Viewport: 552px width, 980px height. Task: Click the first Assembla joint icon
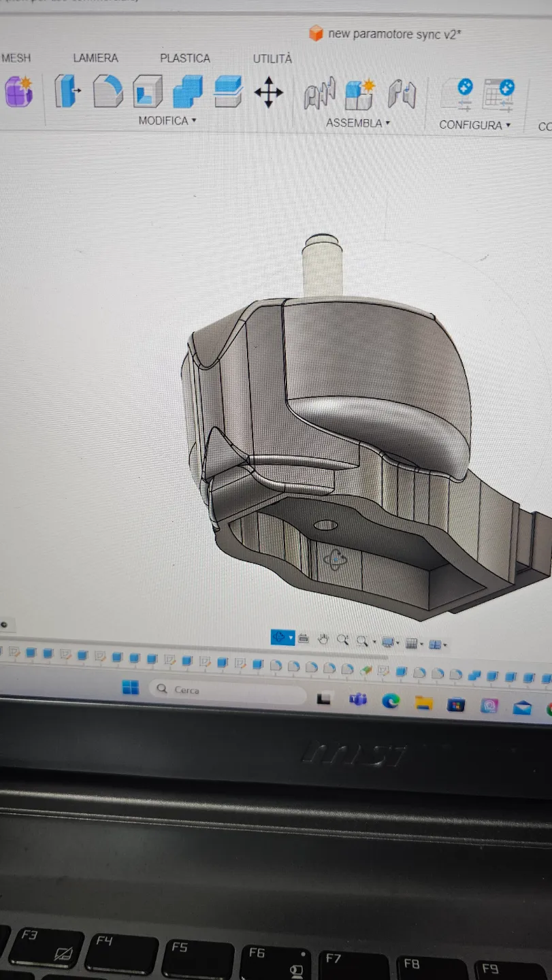click(x=319, y=93)
